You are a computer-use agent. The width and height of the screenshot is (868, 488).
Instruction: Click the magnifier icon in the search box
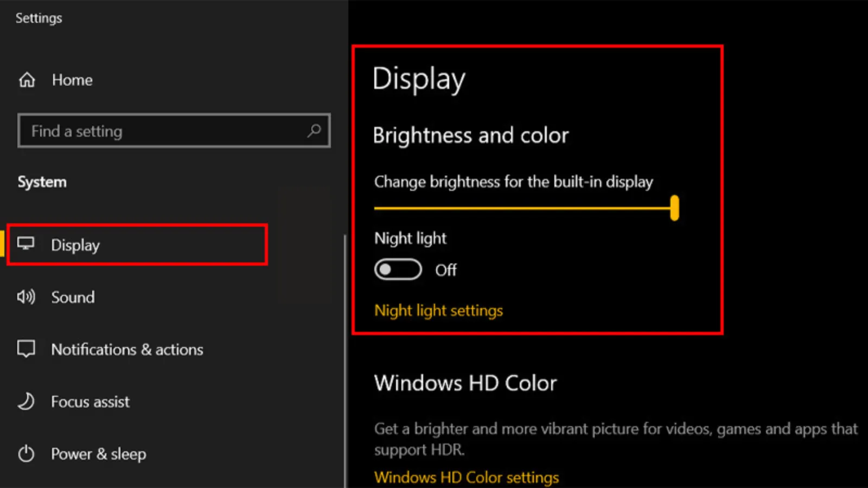click(314, 131)
